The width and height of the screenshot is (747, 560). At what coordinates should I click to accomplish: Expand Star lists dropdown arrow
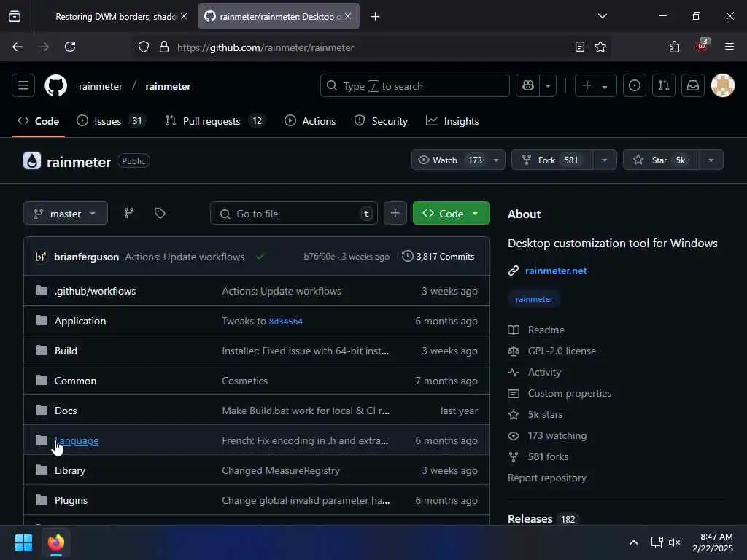(711, 160)
